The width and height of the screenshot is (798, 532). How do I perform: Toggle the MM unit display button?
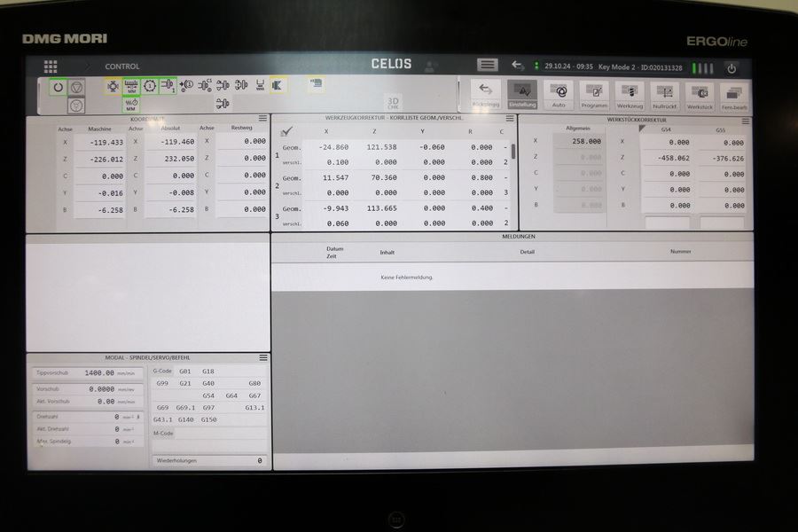pos(131,86)
